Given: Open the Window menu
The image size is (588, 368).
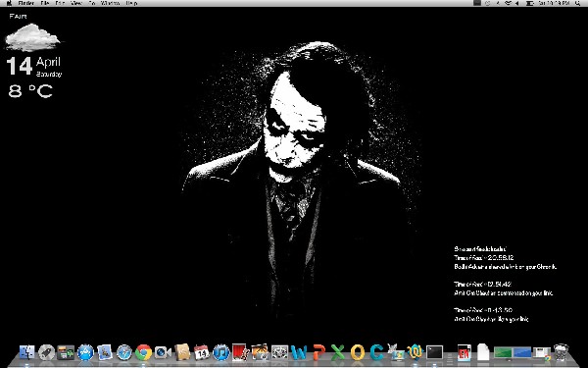Looking at the screenshot, I should (110, 3).
